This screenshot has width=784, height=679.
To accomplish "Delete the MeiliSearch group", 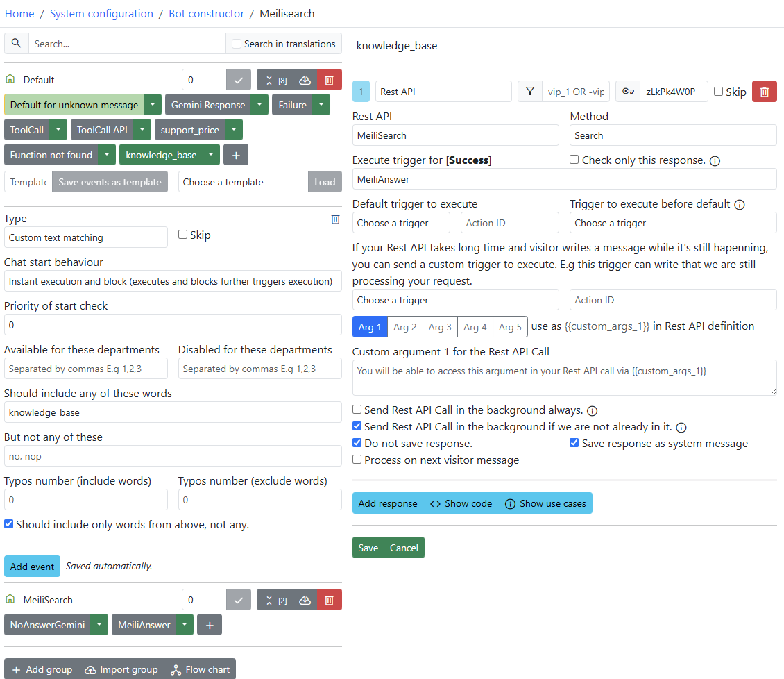I will click(x=330, y=600).
